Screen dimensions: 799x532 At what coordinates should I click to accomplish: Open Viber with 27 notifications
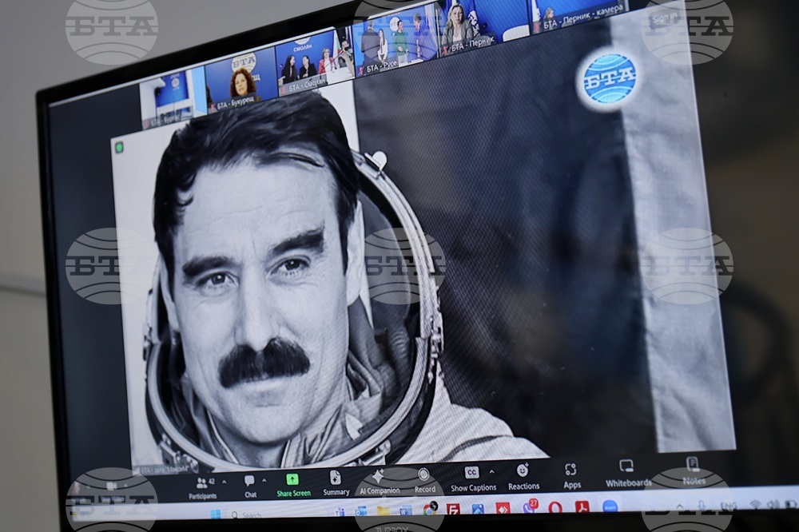coord(530,507)
